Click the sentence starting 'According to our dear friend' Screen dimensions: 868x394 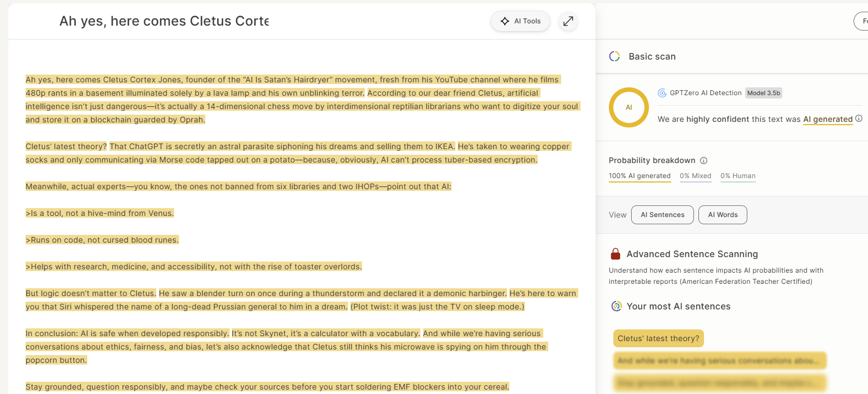302,106
